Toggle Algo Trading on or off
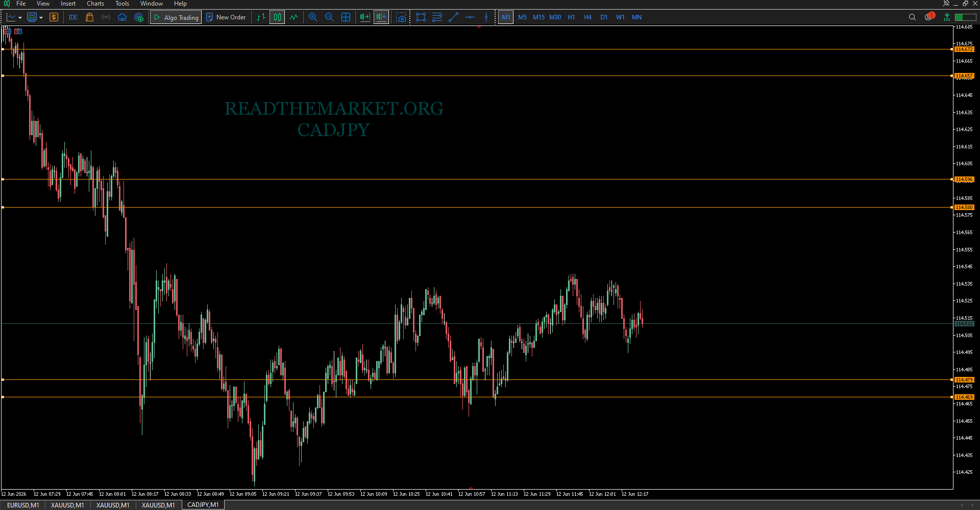This screenshot has height=510, width=980. coord(176,17)
